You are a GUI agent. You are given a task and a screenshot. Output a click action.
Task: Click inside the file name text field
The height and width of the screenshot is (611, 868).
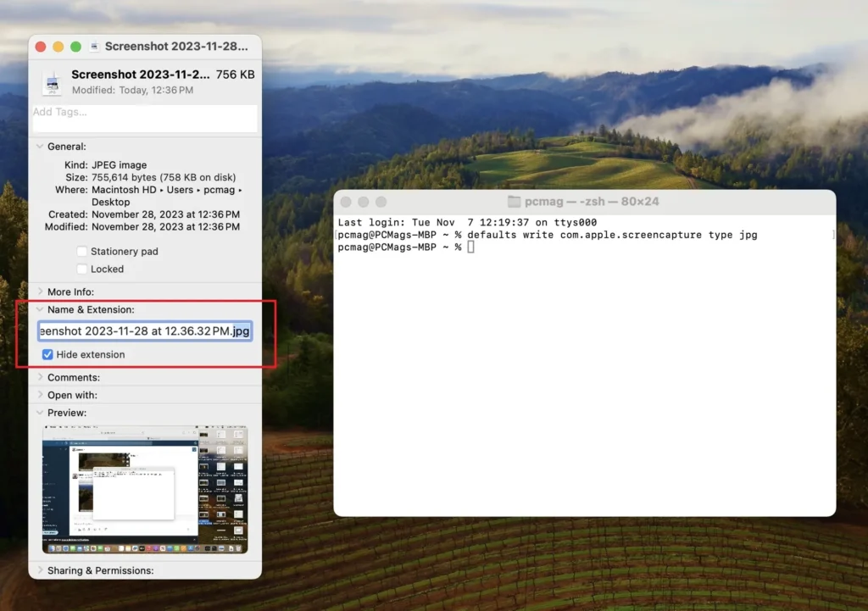click(x=144, y=331)
